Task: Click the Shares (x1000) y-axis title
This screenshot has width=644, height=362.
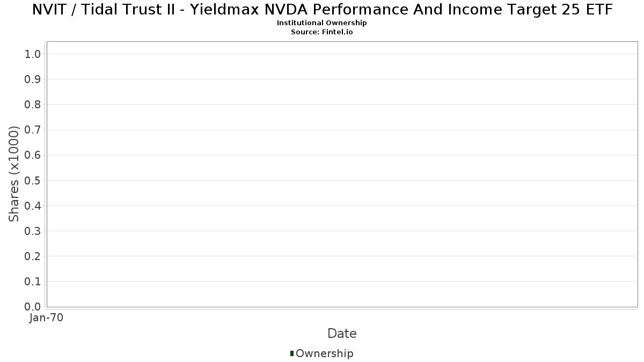Action: 14,174
